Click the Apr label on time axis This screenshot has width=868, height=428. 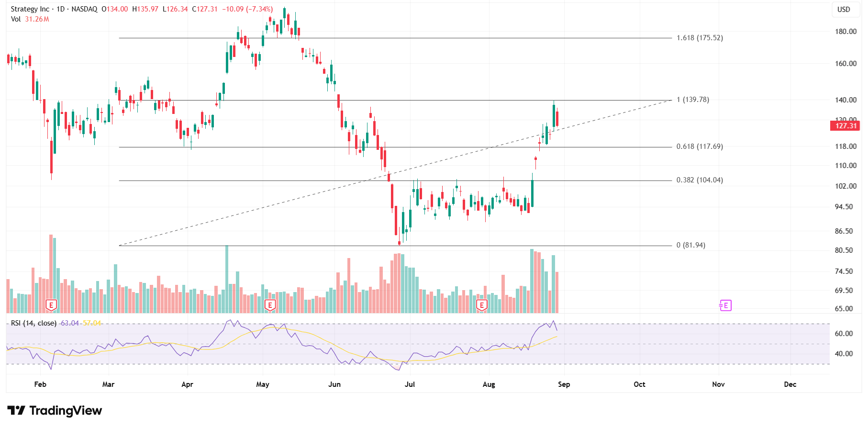pyautogui.click(x=188, y=384)
